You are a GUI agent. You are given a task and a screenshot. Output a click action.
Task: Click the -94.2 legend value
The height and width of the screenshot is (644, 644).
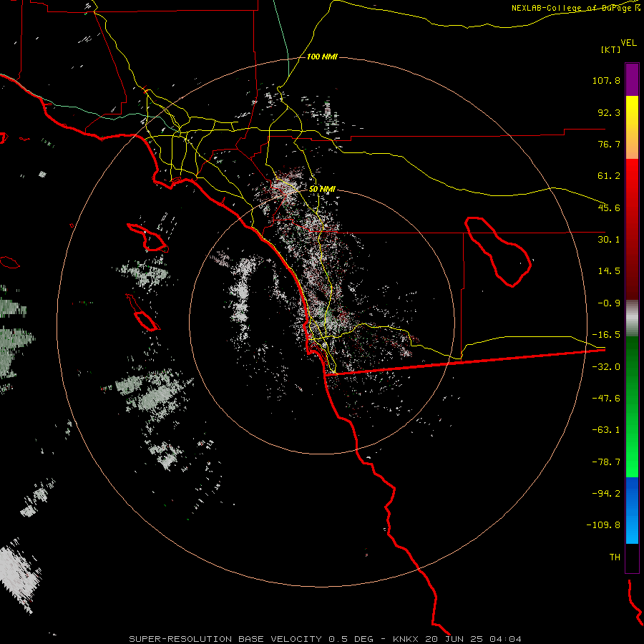coord(606,494)
